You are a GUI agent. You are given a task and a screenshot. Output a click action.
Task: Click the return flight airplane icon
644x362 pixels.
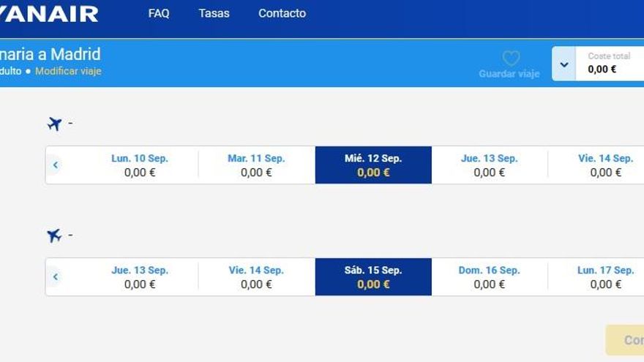point(54,235)
